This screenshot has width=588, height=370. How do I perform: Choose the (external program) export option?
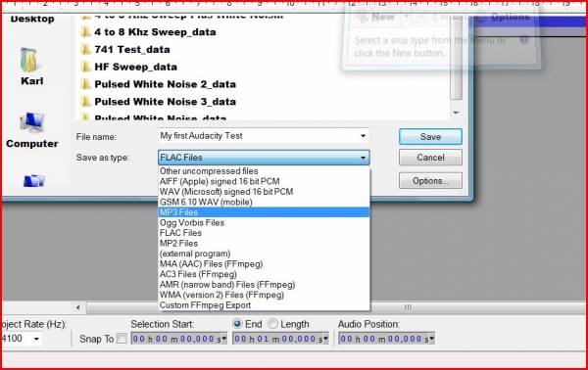click(264, 254)
